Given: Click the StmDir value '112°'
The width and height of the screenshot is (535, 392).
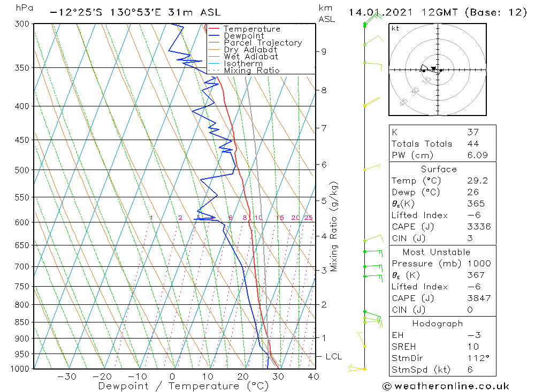Looking at the screenshot, I should coord(478,358).
